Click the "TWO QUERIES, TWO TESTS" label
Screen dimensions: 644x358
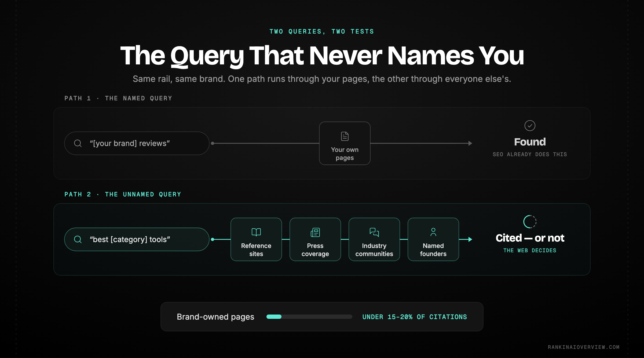coord(322,32)
